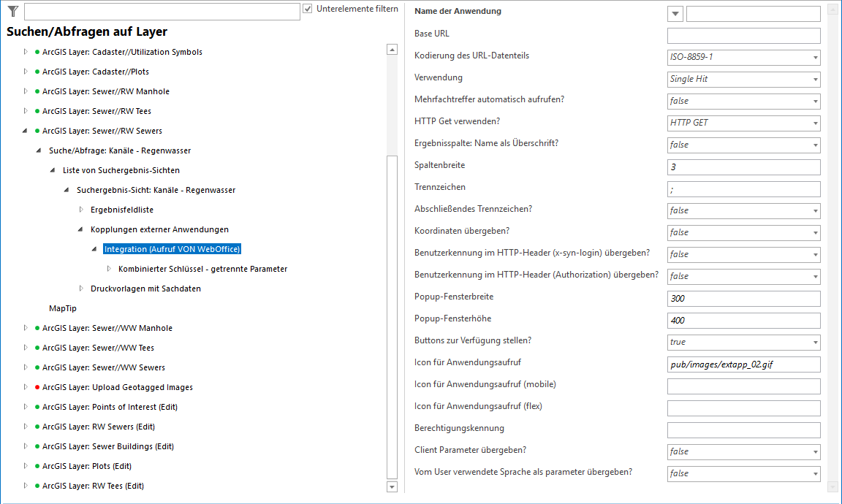The image size is (842, 504).
Task: Collapse the Kopplungen externer Anwendungen node
Action: [x=80, y=229]
